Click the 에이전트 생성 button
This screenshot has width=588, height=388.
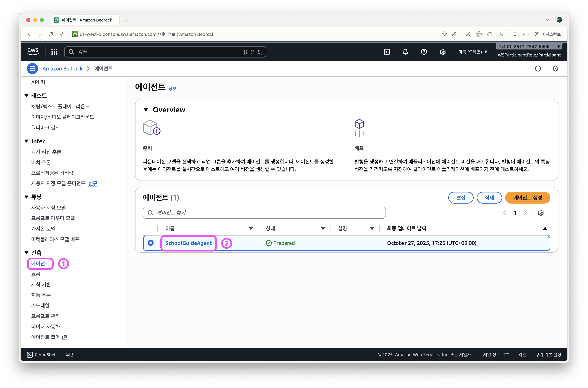point(527,197)
